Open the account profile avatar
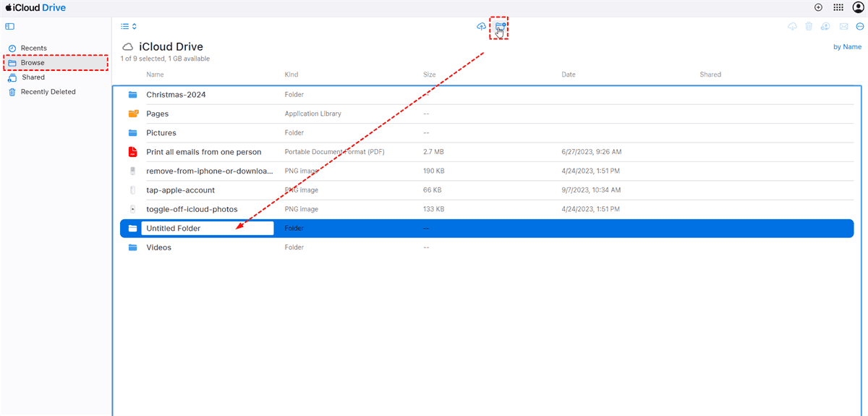The width and height of the screenshot is (868, 416). coord(858,7)
